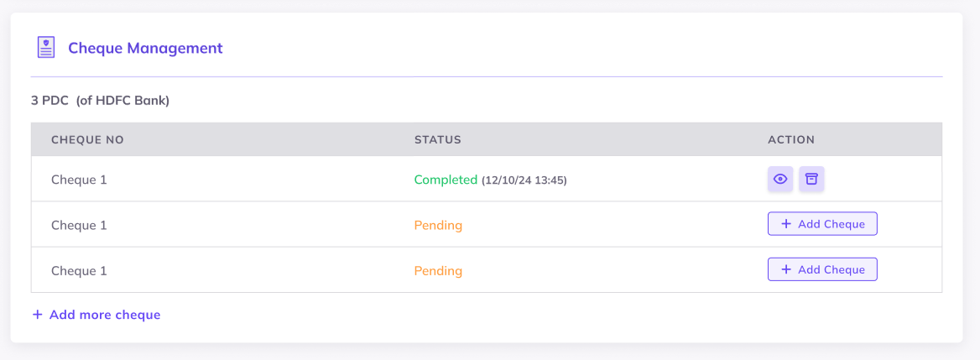Click the plus icon beside Add more cheque
Viewport: 980px width, 360px height.
(x=37, y=315)
